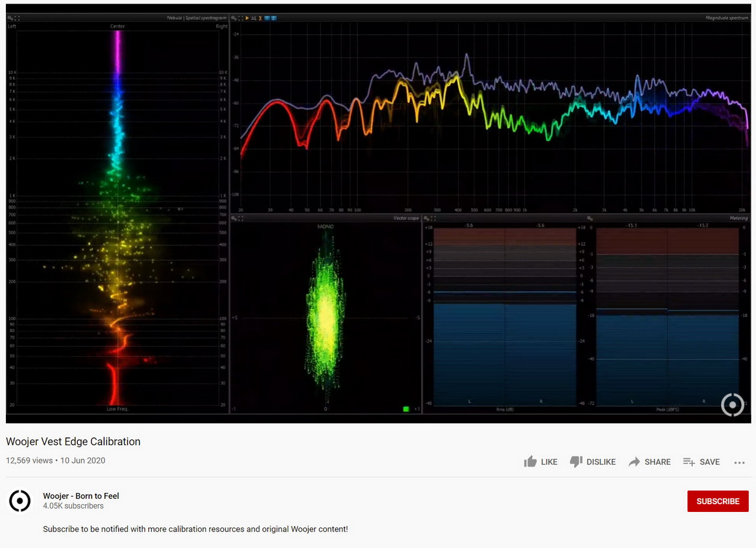Screen dimensions: 756x548
Task: Open the Woojer channel avatar
Action: (x=19, y=501)
